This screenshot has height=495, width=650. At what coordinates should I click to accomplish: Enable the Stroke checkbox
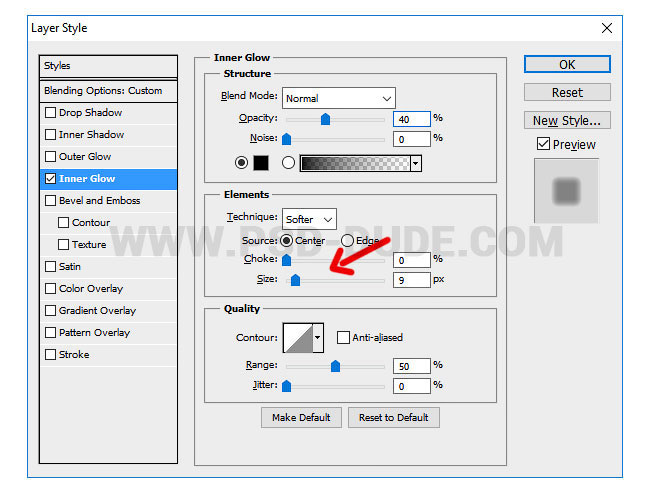pyautogui.click(x=50, y=354)
